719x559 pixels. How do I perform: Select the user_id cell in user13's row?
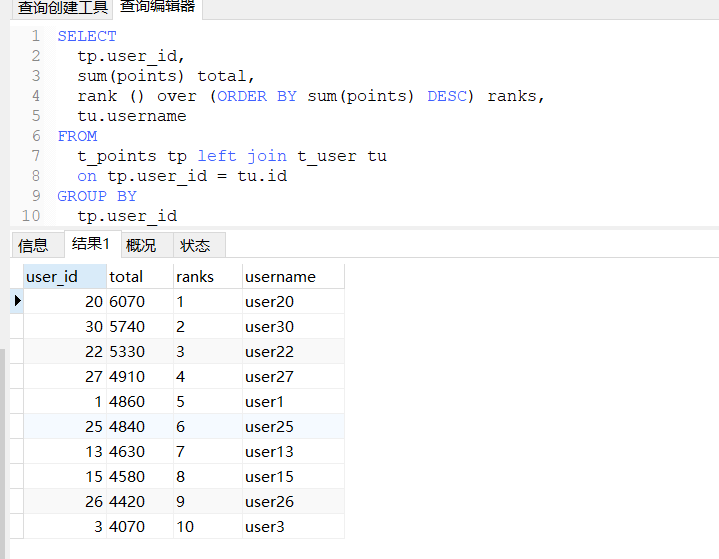point(65,451)
